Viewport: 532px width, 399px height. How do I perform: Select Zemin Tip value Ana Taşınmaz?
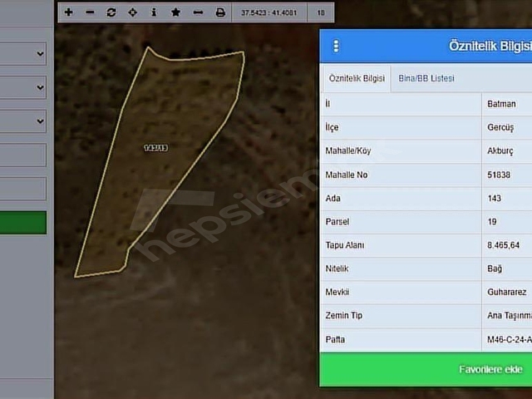[510, 316]
